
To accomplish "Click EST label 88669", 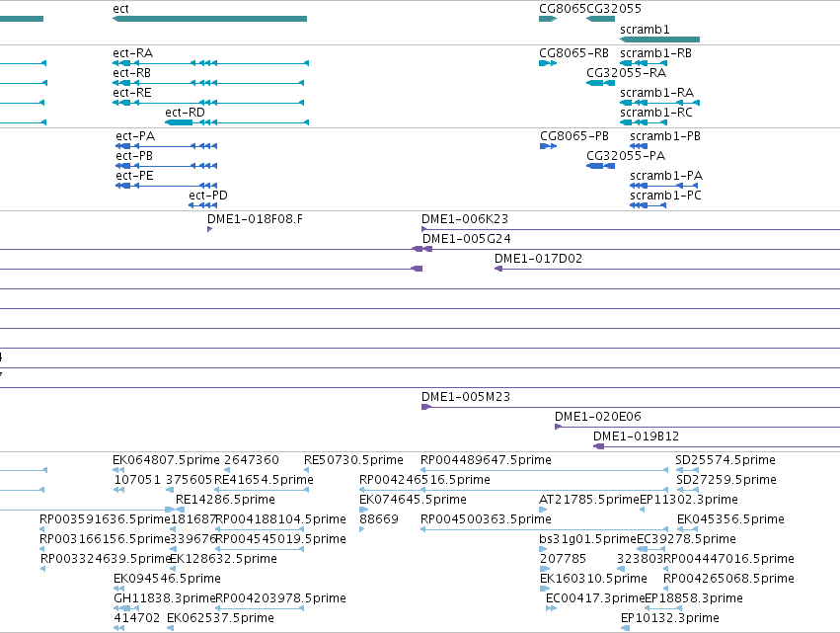I will pos(379,519).
